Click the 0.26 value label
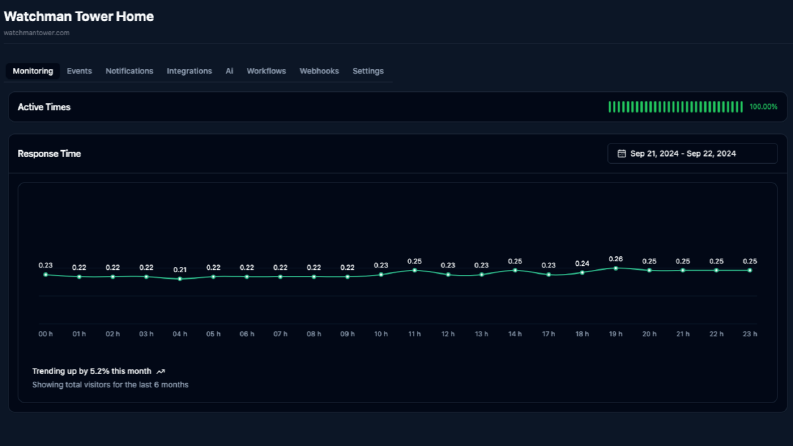Screen dimensions: 793x446 (x=615, y=259)
